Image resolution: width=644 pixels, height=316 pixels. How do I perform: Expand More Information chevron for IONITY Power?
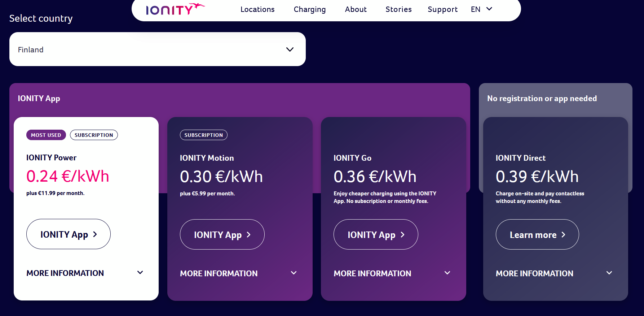[140, 273]
